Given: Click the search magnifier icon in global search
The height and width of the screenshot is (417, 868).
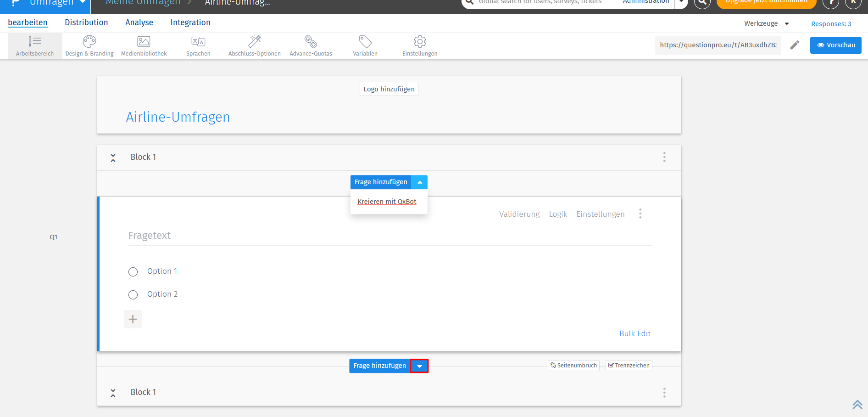Looking at the screenshot, I should click(x=470, y=2).
